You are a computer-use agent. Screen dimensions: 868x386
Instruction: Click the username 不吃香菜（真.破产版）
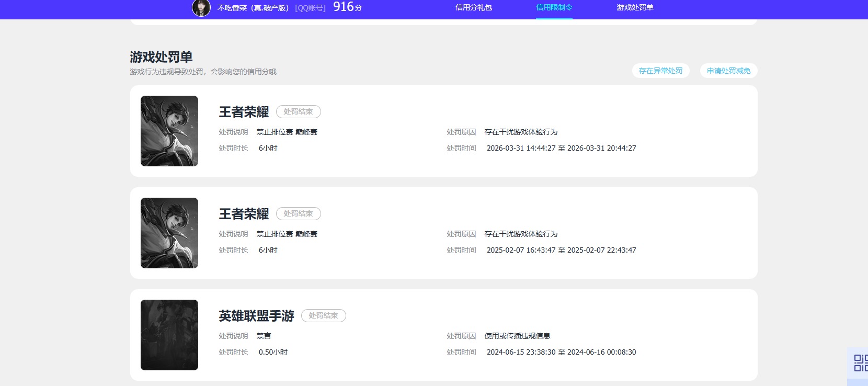coord(253,8)
